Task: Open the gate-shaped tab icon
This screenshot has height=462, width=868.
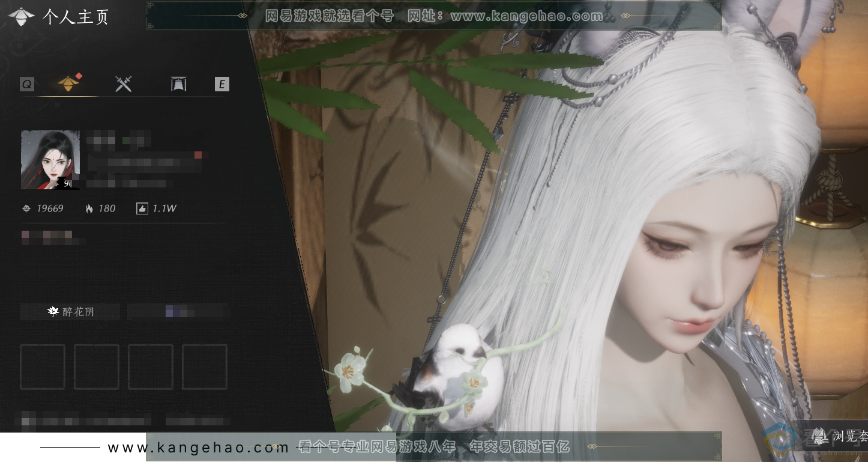Action: tap(178, 84)
